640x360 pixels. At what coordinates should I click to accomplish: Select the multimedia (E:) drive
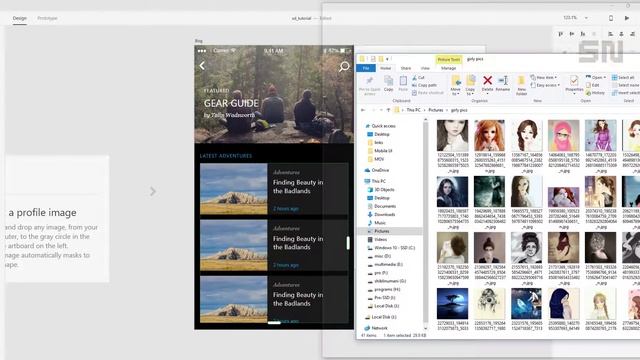tap(385, 264)
